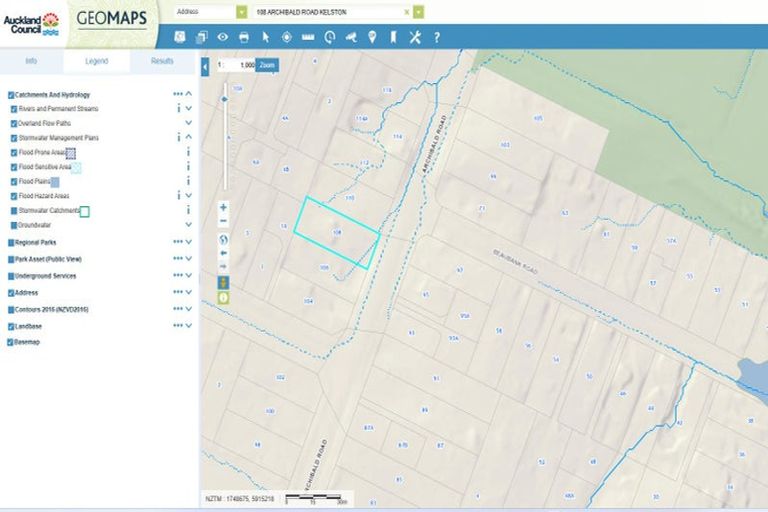Click the Zoom scale button
The height and width of the screenshot is (512, 768).
pyautogui.click(x=266, y=65)
